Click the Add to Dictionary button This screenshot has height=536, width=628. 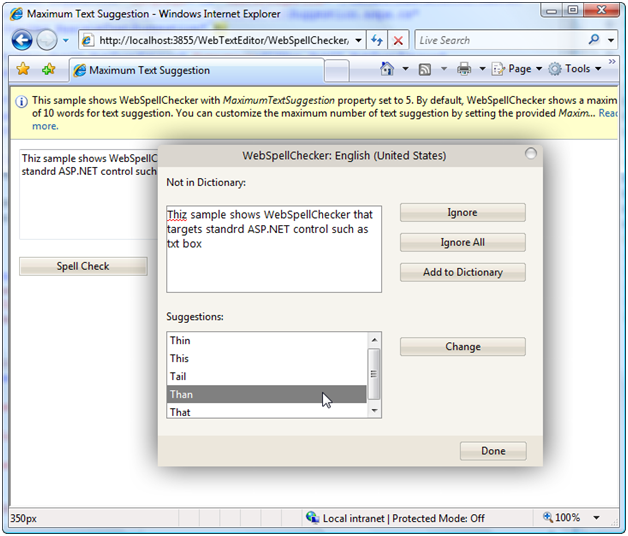462,272
